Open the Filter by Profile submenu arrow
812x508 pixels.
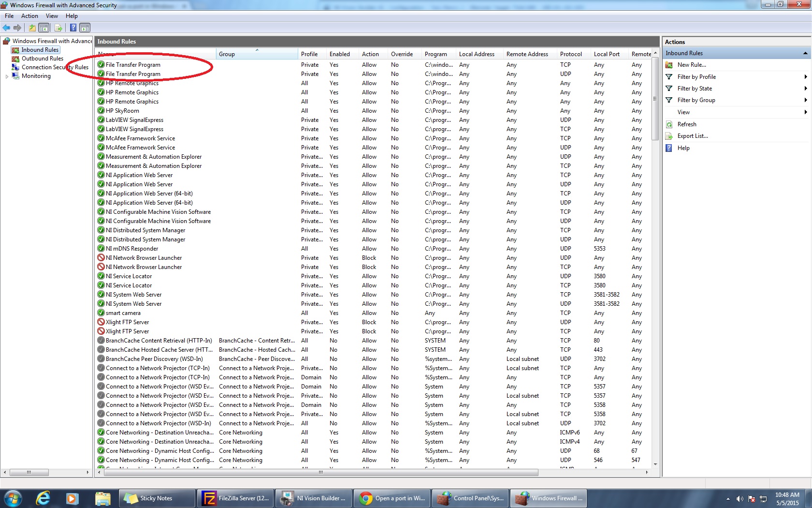tap(806, 77)
